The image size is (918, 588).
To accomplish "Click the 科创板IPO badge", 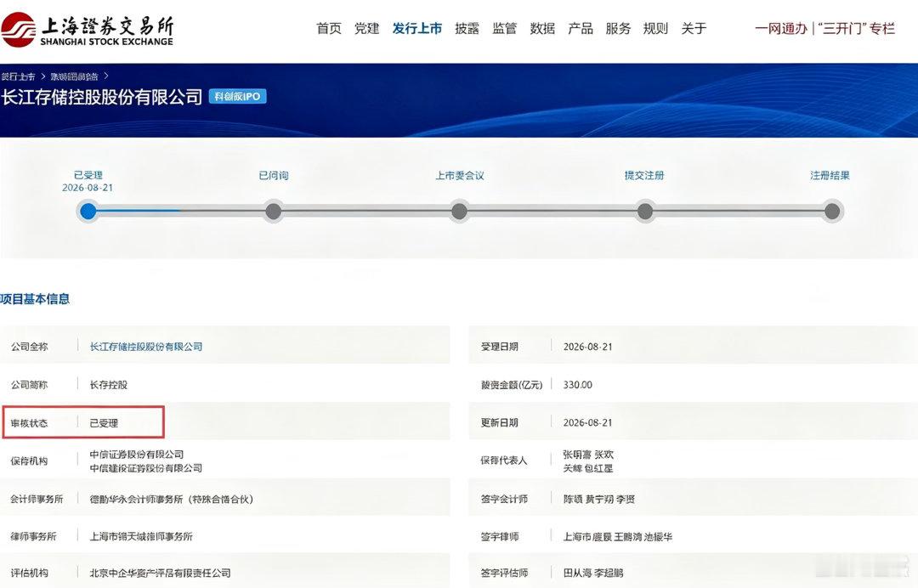I will click(x=238, y=97).
